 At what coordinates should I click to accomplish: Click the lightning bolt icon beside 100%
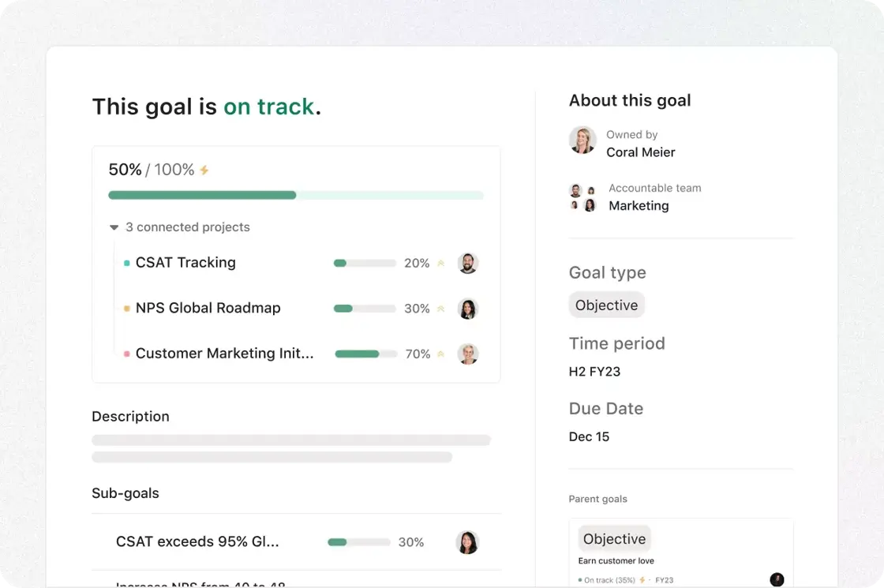tap(204, 170)
